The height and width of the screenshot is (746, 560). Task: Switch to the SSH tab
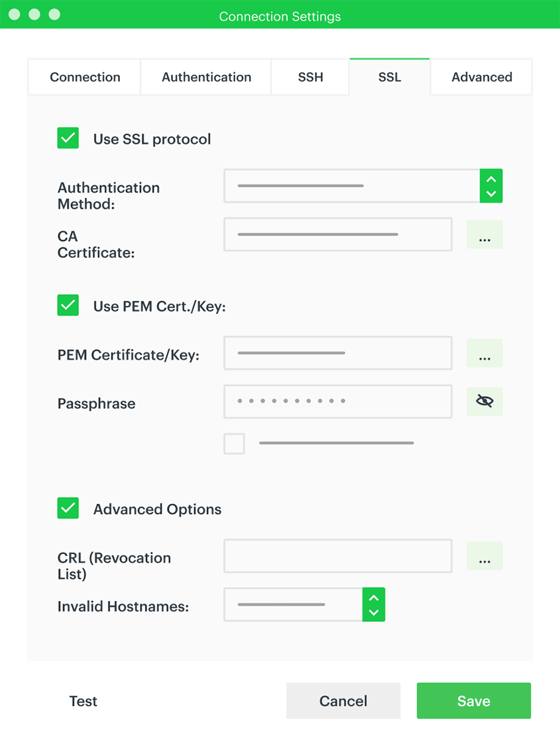(309, 77)
